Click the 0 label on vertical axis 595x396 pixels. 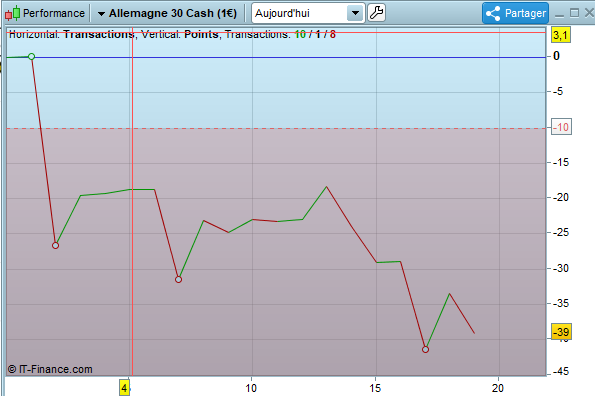pyautogui.click(x=556, y=56)
